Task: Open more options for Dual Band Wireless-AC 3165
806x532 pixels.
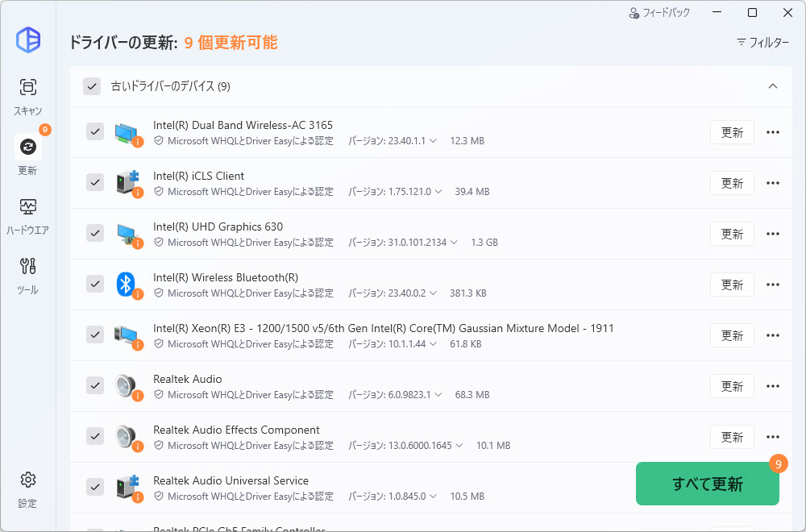Action: [773, 133]
